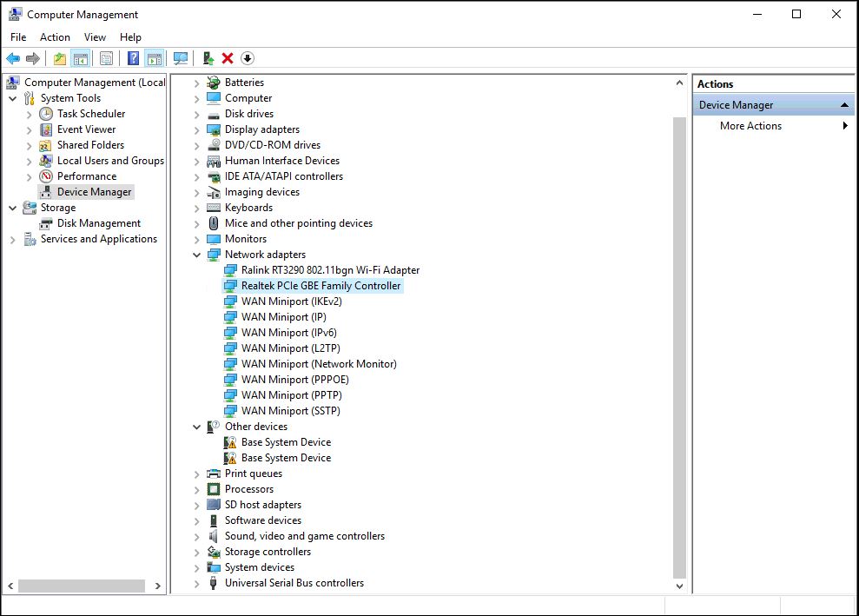Click the blue Help question mark icon
The image size is (859, 616).
coord(133,58)
